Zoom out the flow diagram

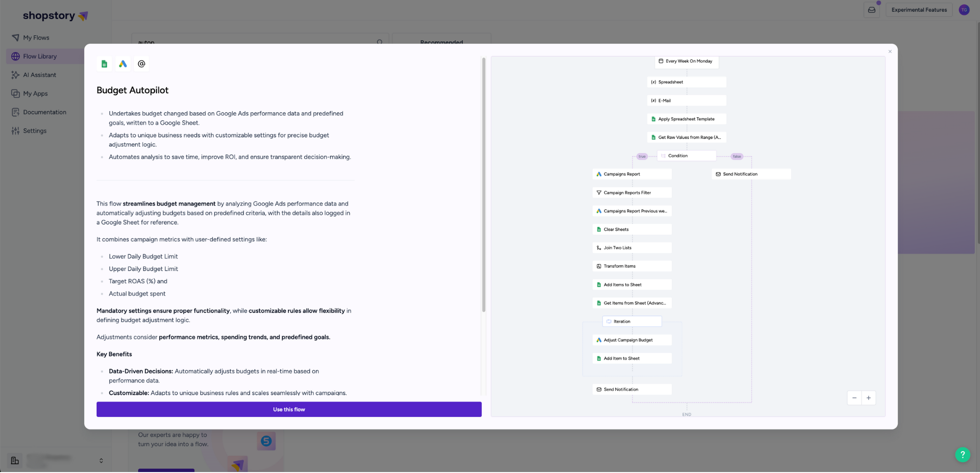coord(854,398)
